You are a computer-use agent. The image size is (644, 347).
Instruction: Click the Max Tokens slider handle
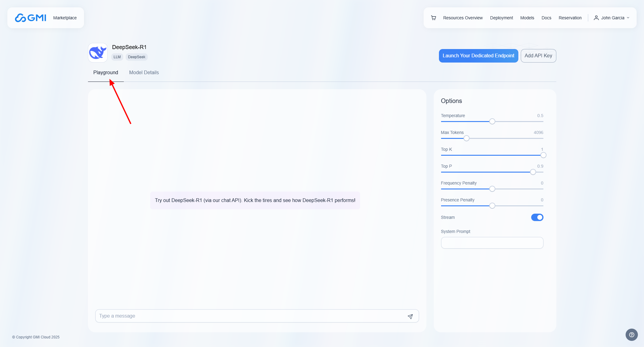point(466,138)
